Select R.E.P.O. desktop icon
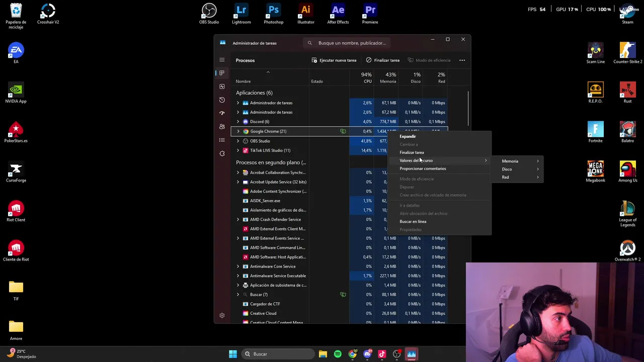 tap(595, 93)
